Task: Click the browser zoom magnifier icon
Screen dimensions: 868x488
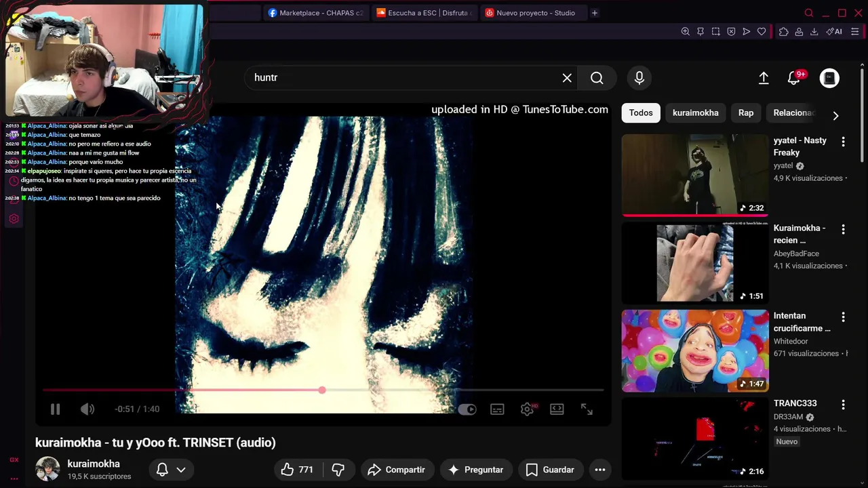Action: coord(686,32)
